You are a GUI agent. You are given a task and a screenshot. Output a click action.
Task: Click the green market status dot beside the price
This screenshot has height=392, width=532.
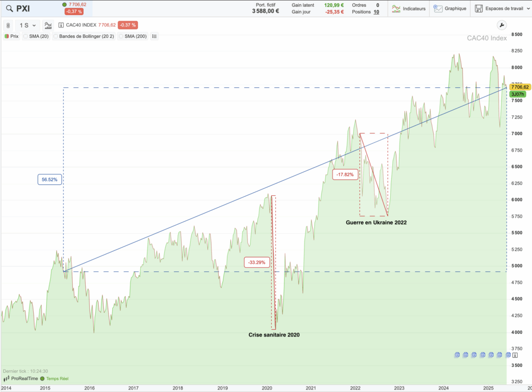(x=64, y=4)
